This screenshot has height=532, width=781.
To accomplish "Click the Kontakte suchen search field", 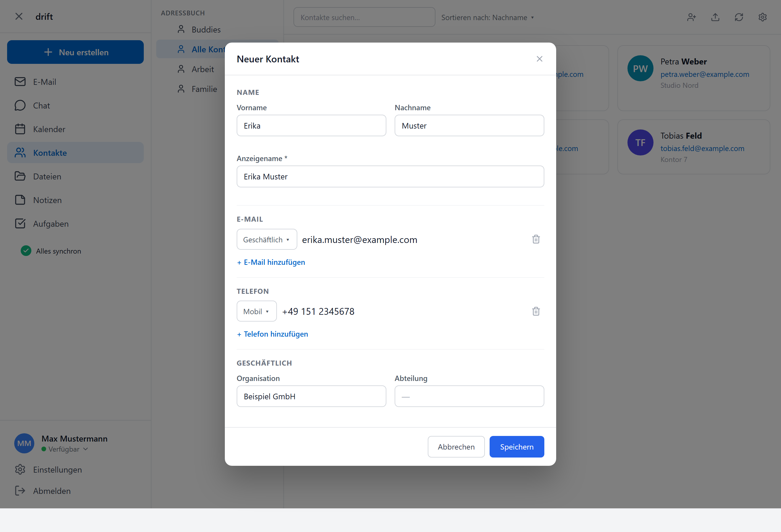I will tap(364, 17).
